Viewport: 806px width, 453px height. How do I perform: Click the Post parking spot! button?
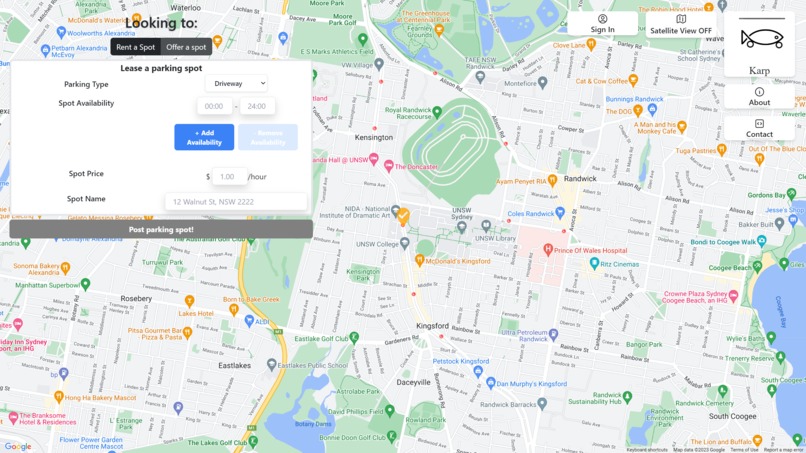[x=161, y=229]
